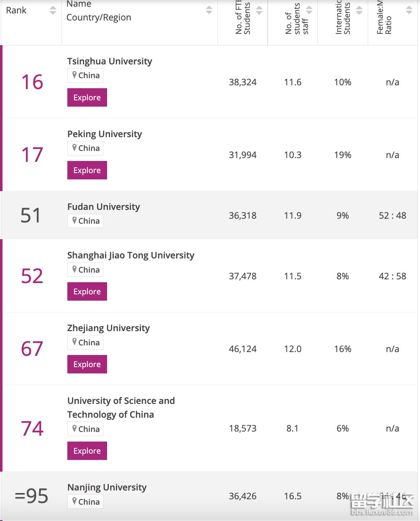The height and width of the screenshot is (521, 420).
Task: Sort by No. of FTE Students arrows
Action: tap(259, 10)
